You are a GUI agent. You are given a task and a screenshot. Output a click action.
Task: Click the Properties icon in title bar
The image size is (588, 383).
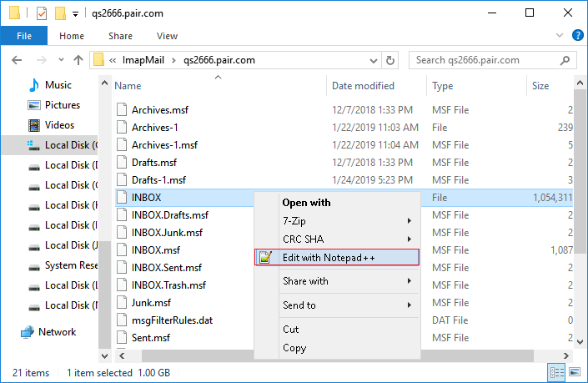[42, 13]
